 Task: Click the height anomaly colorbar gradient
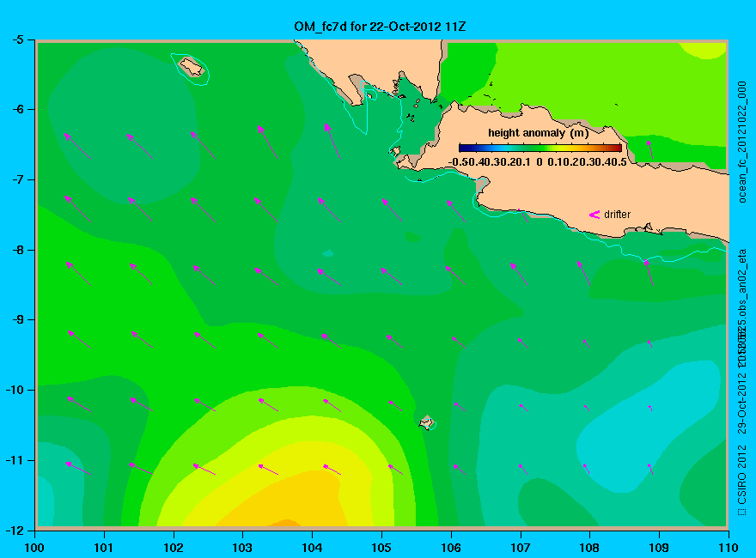tap(540, 148)
